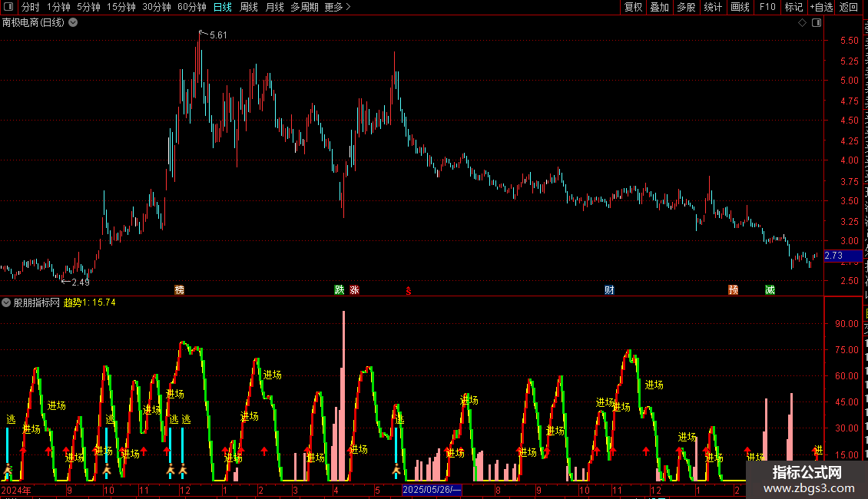Open the 股朋指标网 indicator dropdown arrow

tap(6, 302)
